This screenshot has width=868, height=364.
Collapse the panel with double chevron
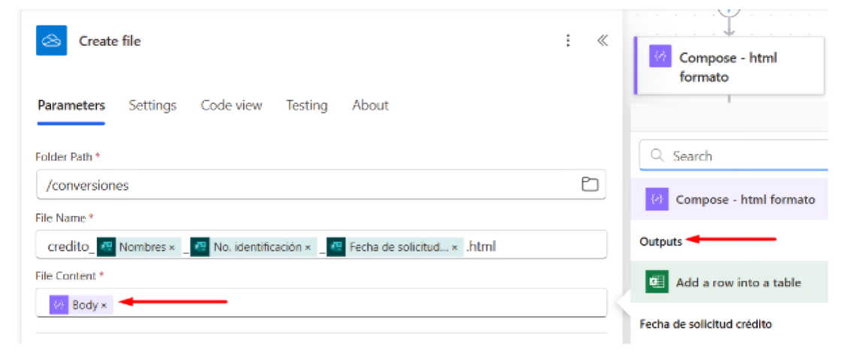603,41
